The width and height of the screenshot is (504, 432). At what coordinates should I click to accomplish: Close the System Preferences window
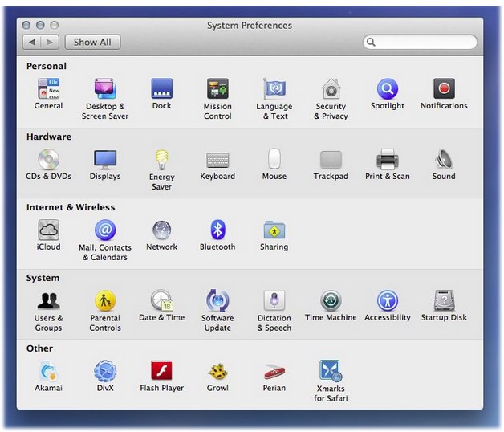point(26,25)
